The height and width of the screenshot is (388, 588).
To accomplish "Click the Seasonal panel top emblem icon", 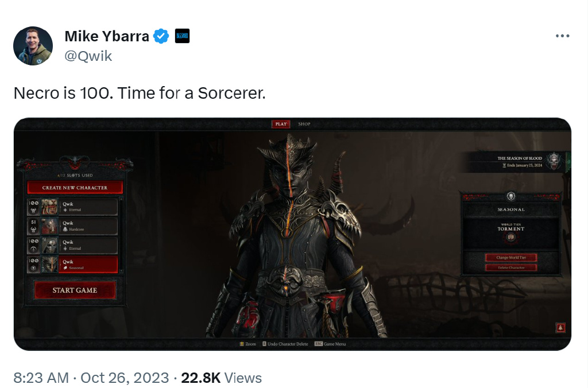I will (510, 196).
